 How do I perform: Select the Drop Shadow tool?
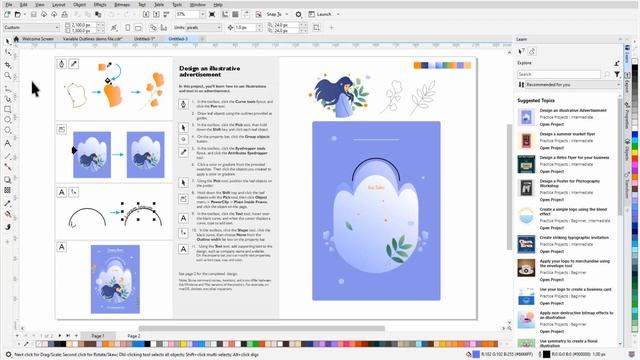coord(8,180)
